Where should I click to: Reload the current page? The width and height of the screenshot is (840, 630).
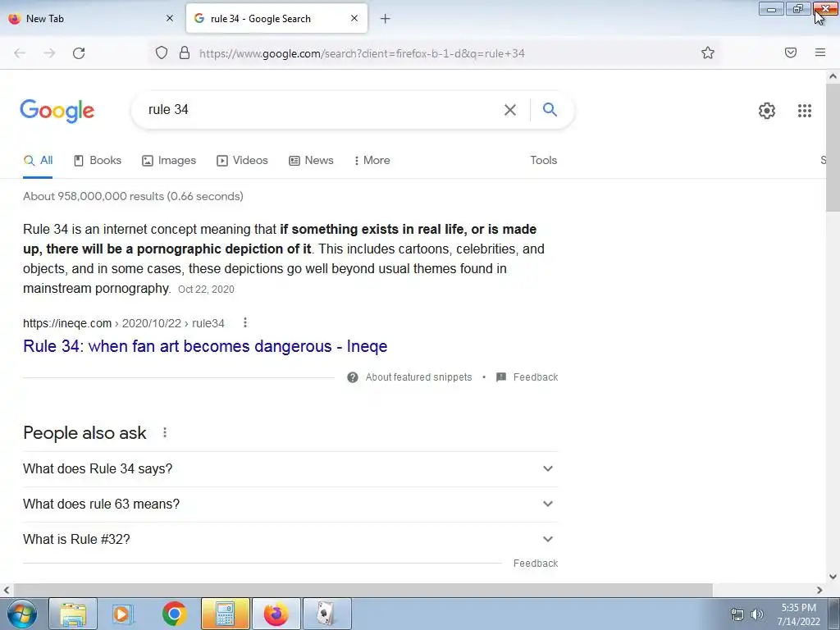click(79, 53)
